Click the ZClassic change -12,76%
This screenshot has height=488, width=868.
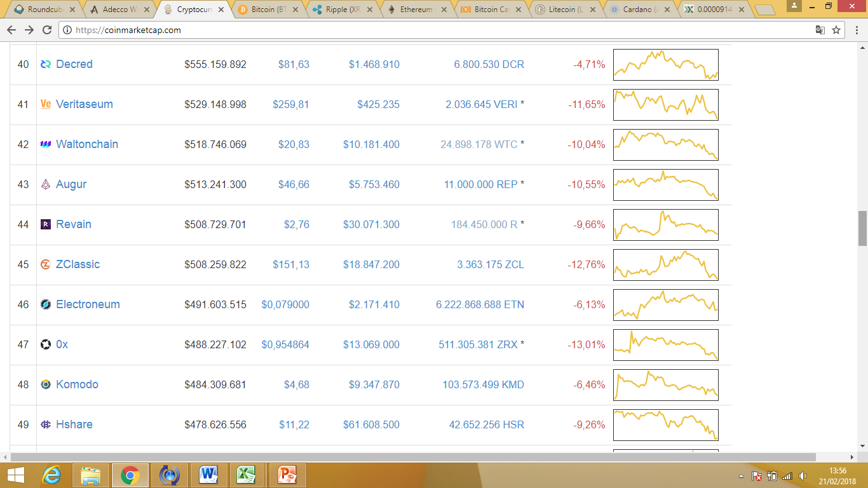pyautogui.click(x=587, y=264)
